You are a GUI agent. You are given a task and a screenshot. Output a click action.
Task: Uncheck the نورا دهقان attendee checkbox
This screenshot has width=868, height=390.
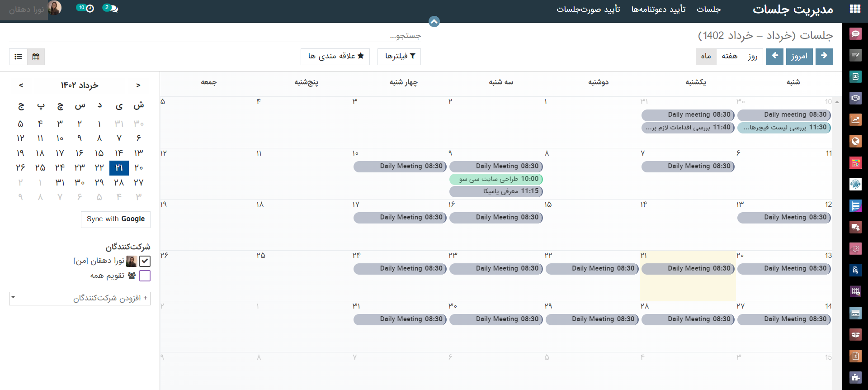[x=145, y=261]
